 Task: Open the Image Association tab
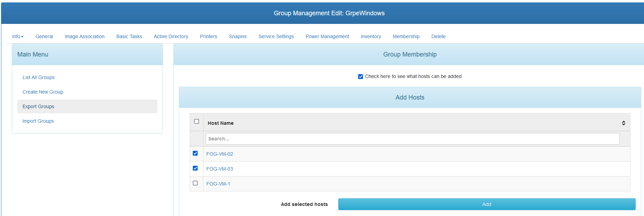pos(84,36)
